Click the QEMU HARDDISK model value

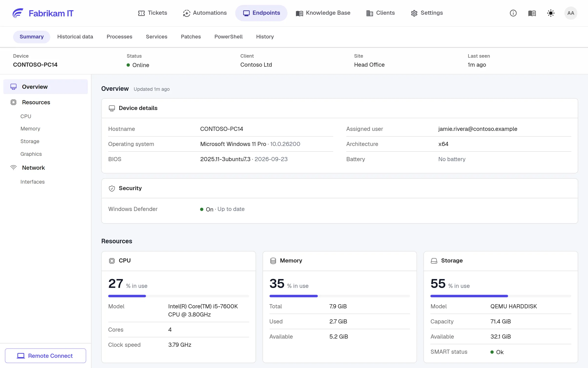click(514, 306)
